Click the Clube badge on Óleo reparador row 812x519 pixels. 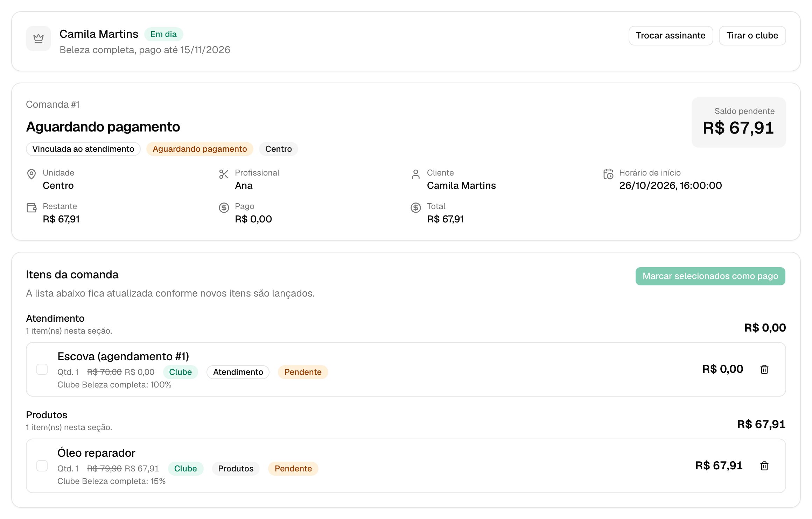click(185, 469)
